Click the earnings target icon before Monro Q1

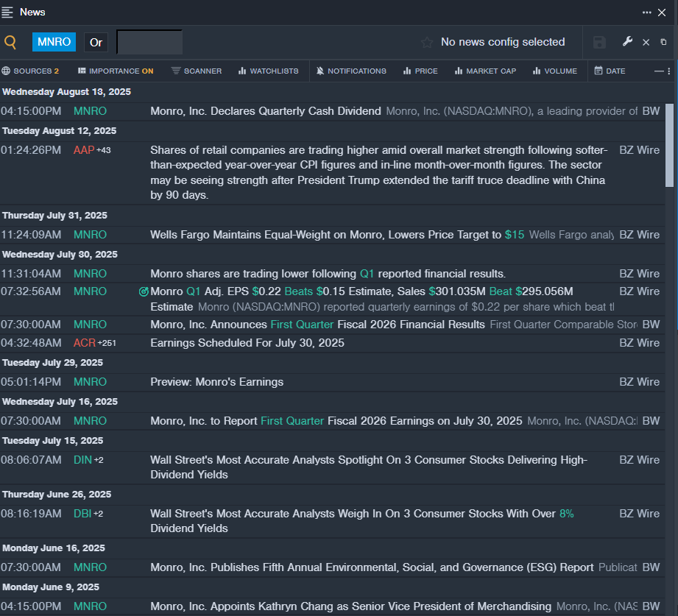(144, 291)
